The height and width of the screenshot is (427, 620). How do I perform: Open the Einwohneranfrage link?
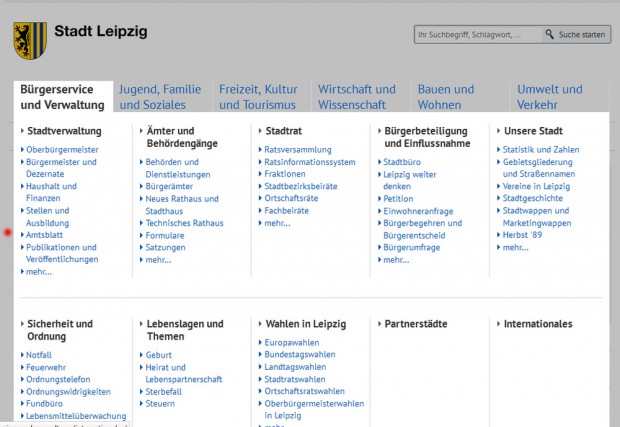click(418, 211)
